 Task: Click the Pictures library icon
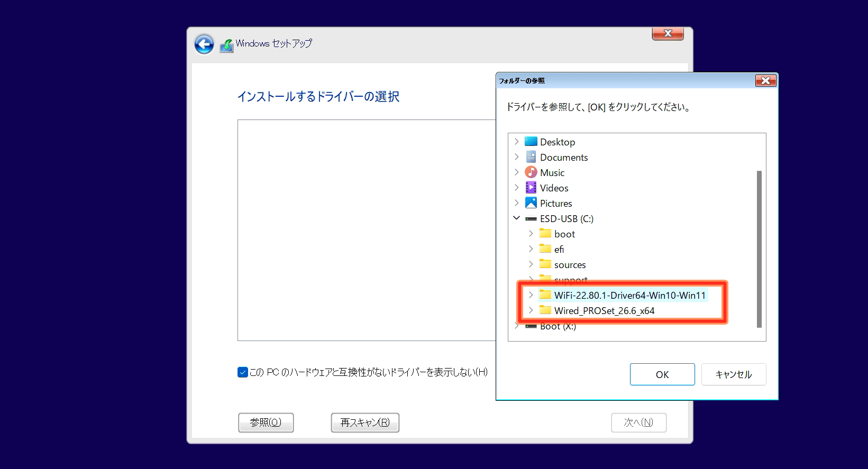tap(531, 203)
